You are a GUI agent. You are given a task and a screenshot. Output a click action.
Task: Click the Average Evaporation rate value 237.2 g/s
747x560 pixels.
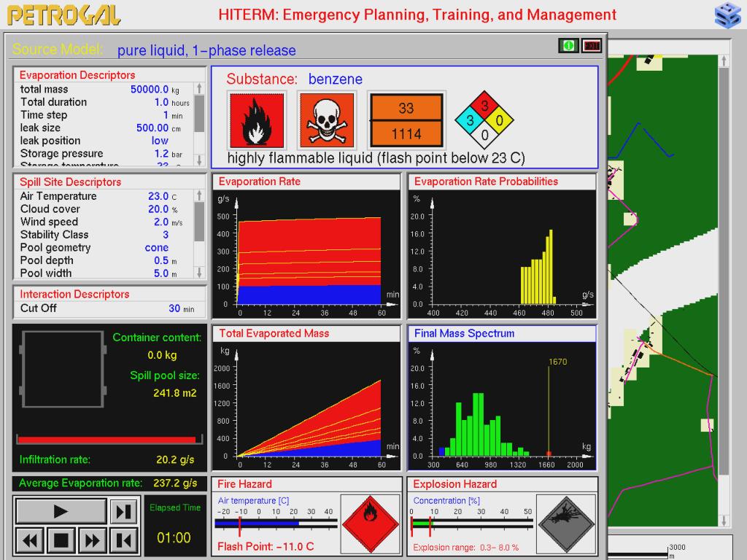pos(175,483)
